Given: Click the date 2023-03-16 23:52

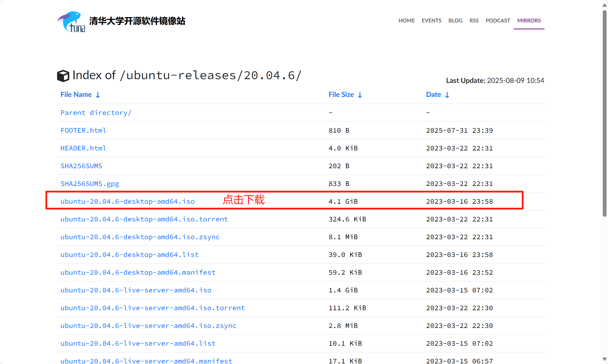Looking at the screenshot, I should (459, 273).
